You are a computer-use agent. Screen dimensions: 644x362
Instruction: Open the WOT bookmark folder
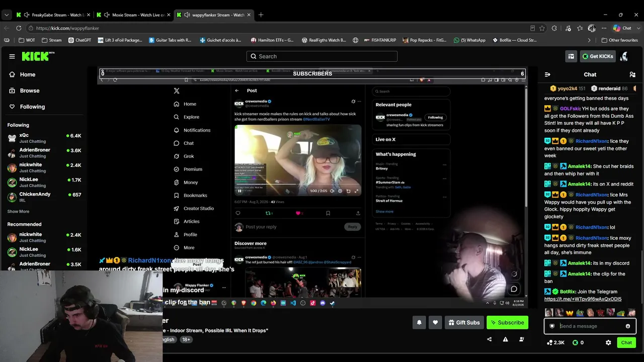[x=27, y=40]
